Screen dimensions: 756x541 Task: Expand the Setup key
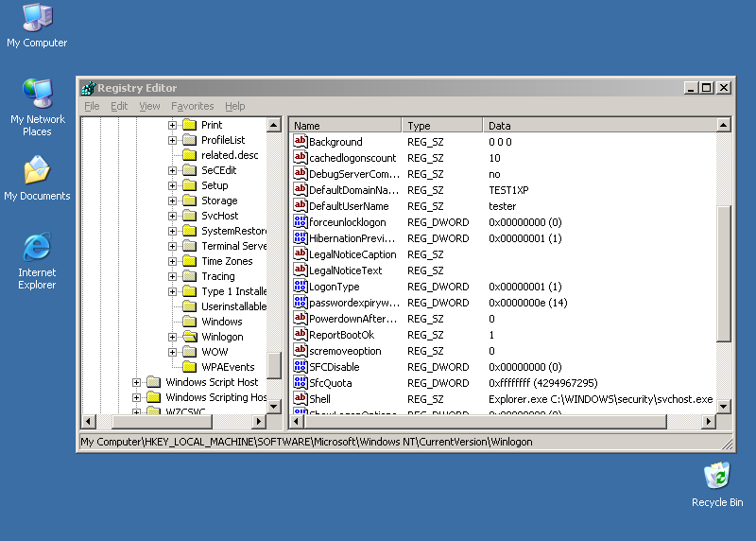[x=172, y=185]
